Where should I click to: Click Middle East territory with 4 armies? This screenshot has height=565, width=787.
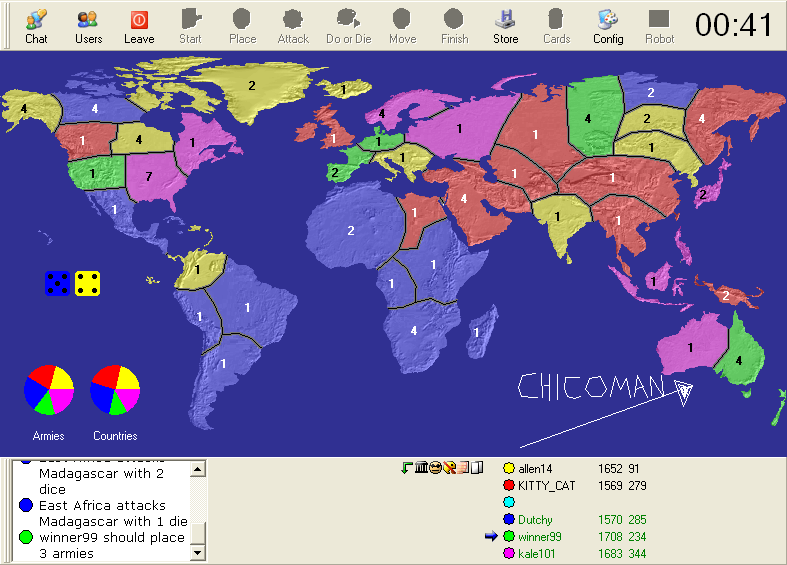pyautogui.click(x=464, y=199)
